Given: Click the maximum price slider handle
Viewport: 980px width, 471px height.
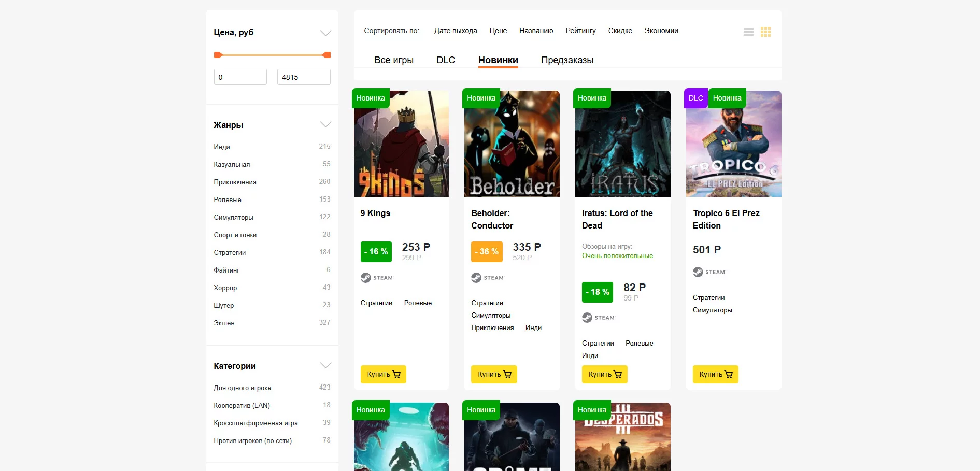Looking at the screenshot, I should click(326, 55).
